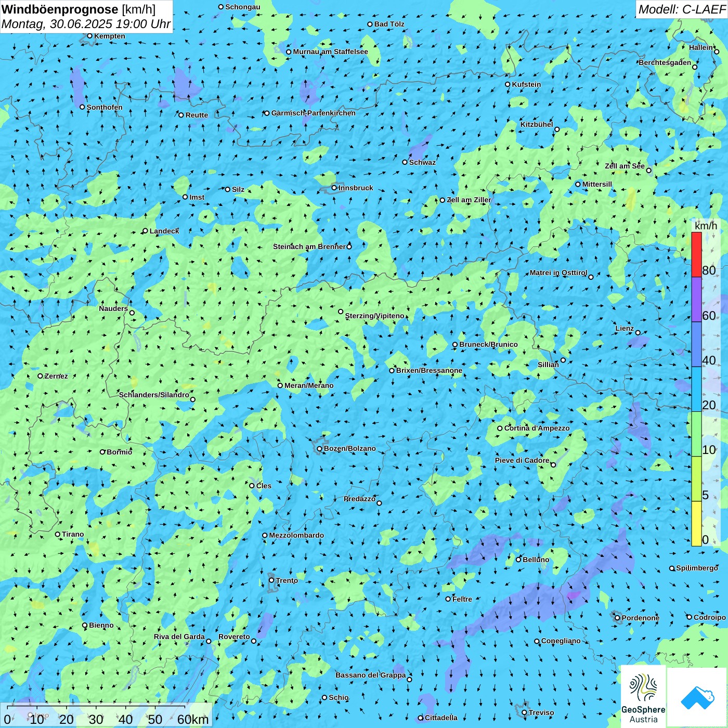Click the Schwaz city marker
728x728 pixels.
tap(405, 162)
